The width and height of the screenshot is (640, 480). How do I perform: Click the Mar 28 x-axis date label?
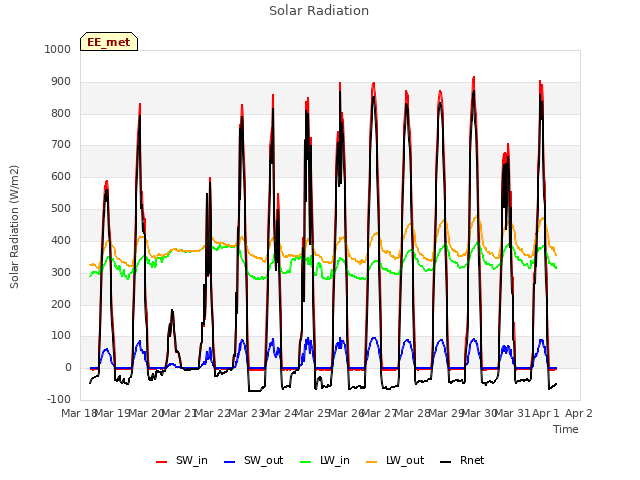click(413, 413)
